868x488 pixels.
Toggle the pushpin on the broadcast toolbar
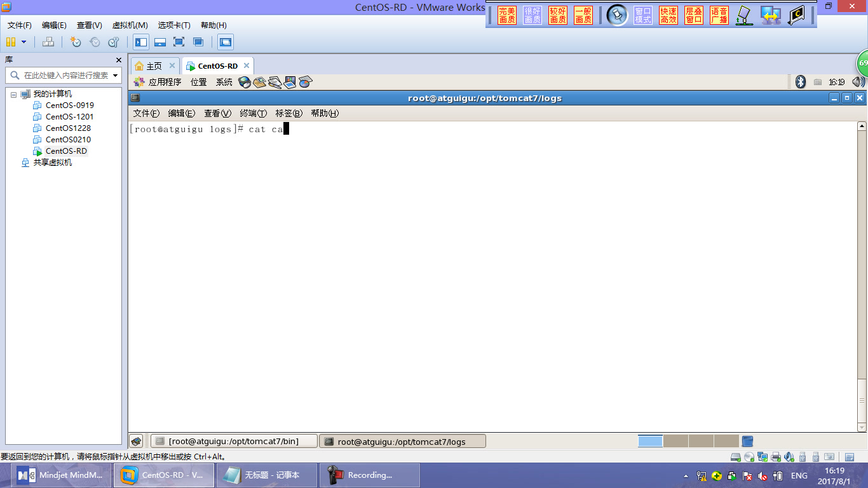coord(616,15)
